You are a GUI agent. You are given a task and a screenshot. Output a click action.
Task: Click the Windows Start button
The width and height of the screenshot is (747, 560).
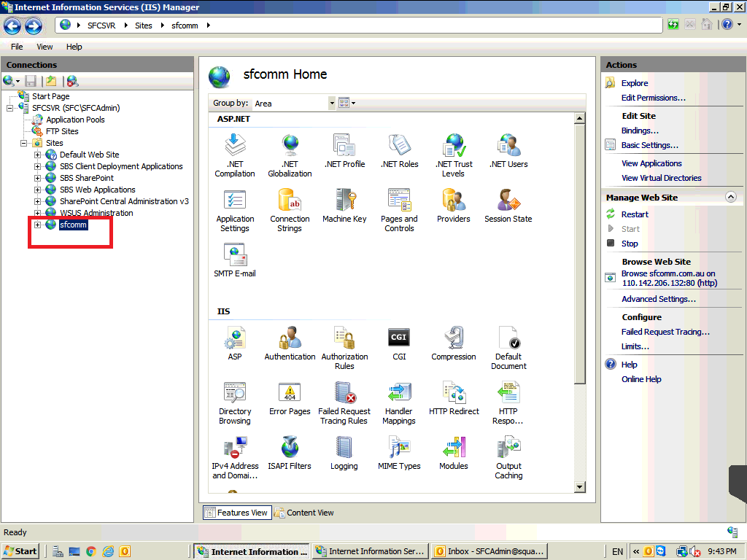coord(20,551)
